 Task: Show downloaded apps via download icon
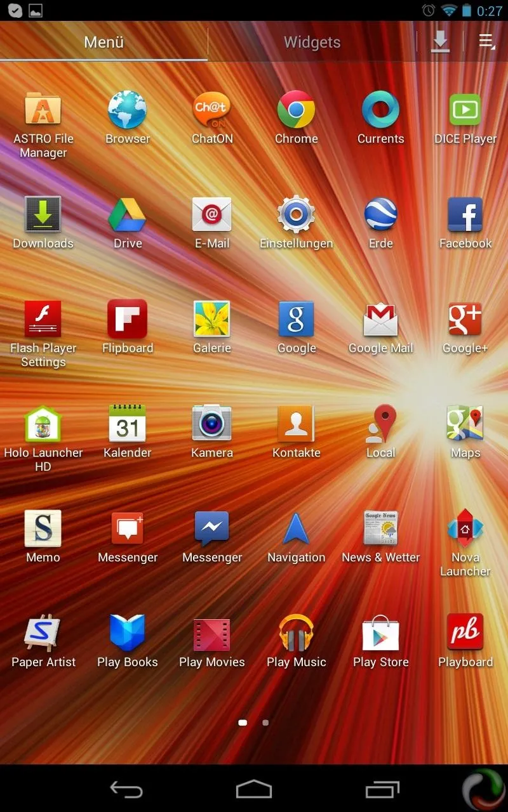click(440, 42)
